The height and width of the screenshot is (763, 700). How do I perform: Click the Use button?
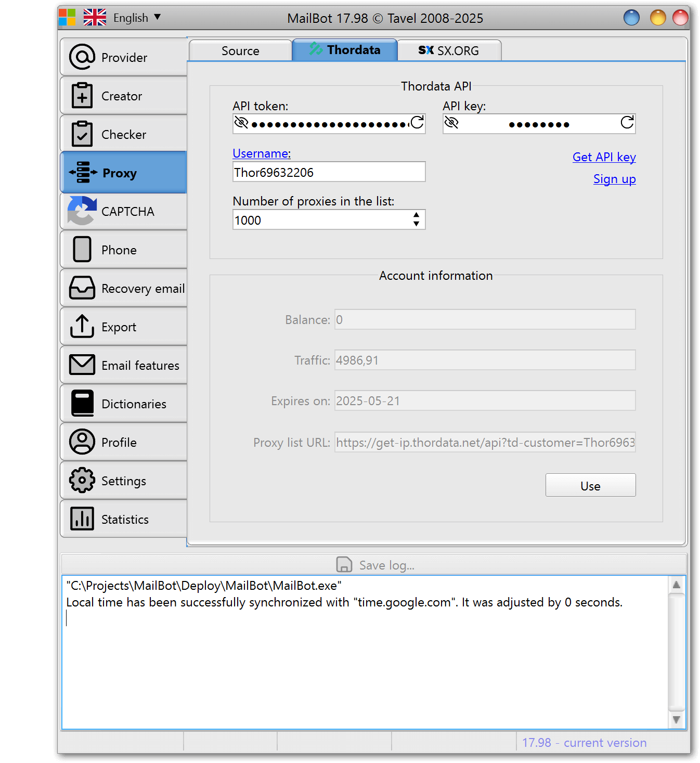590,485
